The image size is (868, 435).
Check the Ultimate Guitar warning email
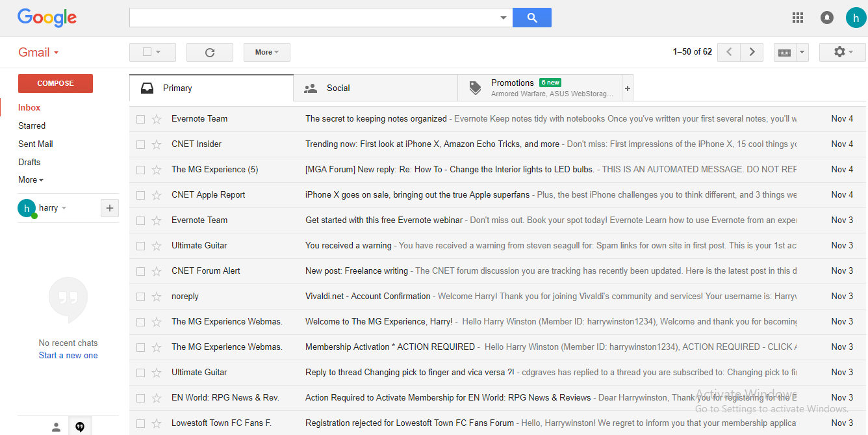click(x=140, y=246)
